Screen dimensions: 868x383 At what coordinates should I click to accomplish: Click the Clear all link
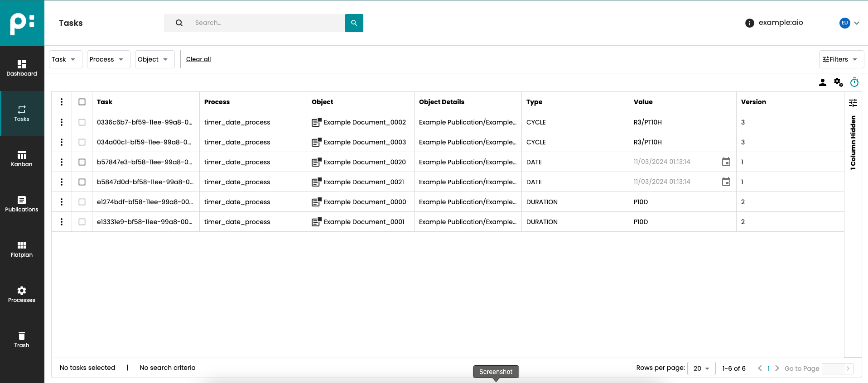point(198,59)
